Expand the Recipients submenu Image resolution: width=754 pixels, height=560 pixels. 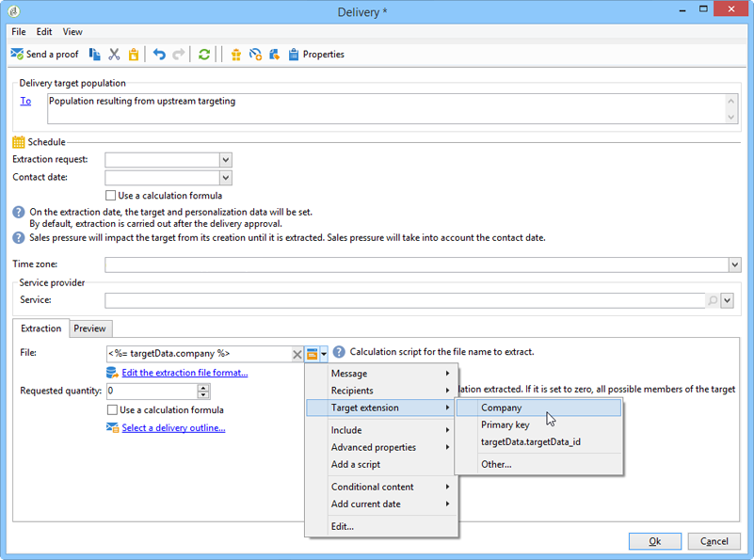(x=382, y=391)
